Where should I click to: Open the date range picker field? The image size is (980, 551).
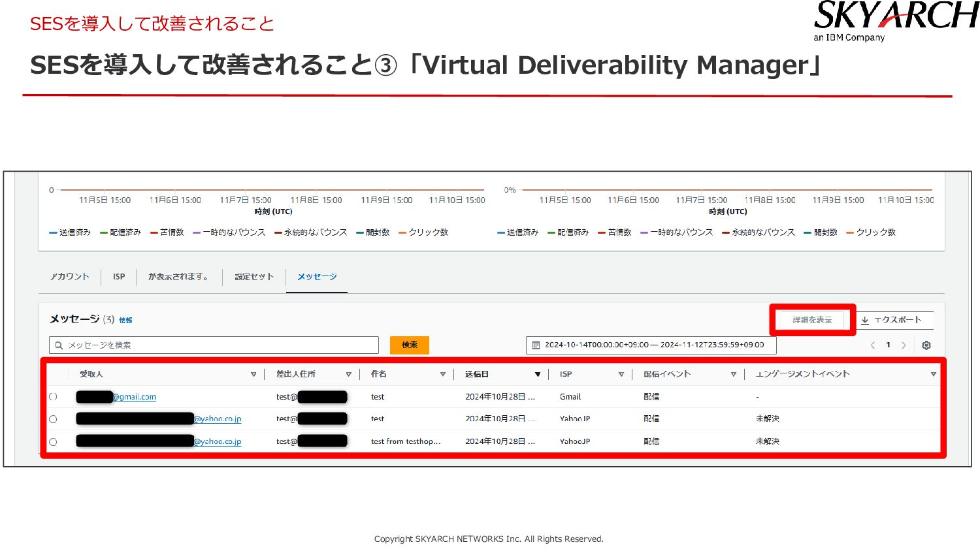(x=651, y=345)
